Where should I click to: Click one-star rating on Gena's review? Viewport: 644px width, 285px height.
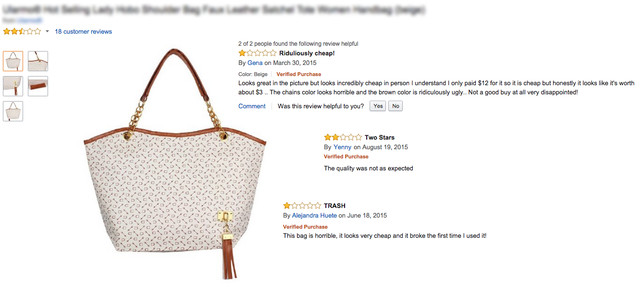(x=258, y=53)
